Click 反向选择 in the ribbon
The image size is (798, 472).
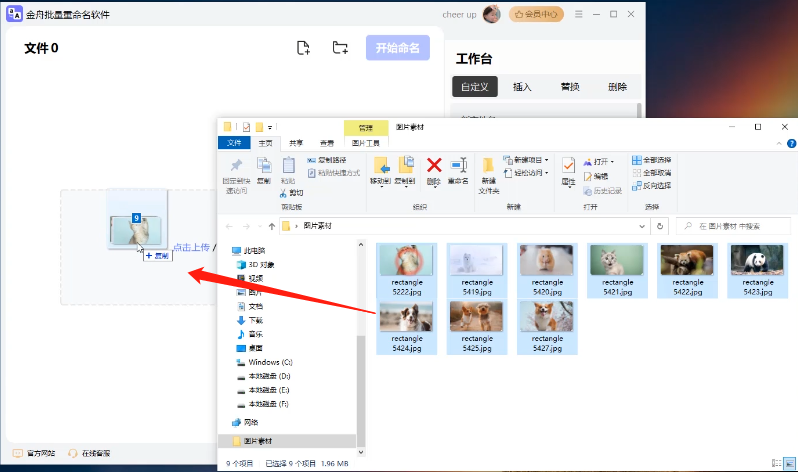pos(652,186)
